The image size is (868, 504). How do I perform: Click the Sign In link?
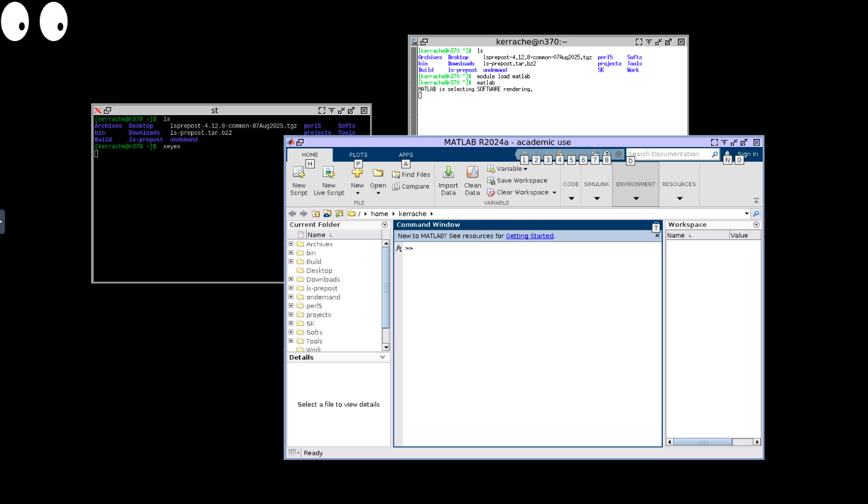(x=747, y=154)
